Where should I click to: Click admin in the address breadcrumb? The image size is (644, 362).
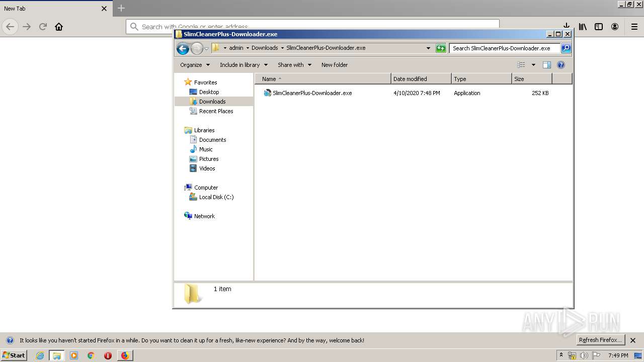236,48
